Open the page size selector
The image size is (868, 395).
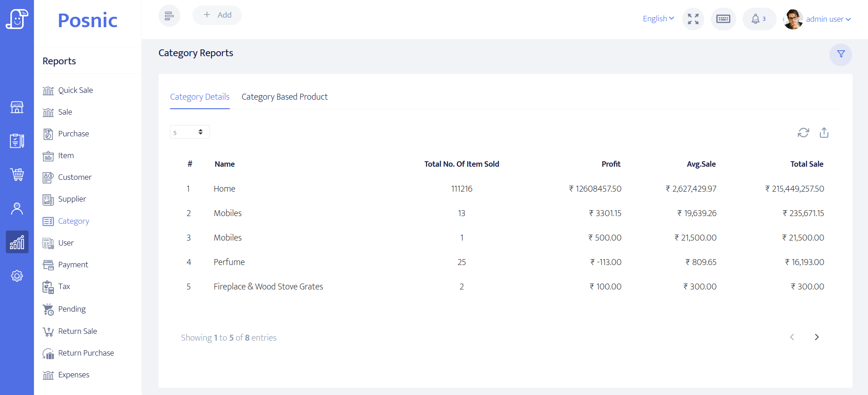[x=189, y=132]
